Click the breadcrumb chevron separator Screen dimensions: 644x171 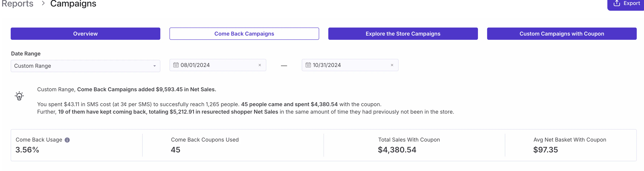[x=43, y=3]
